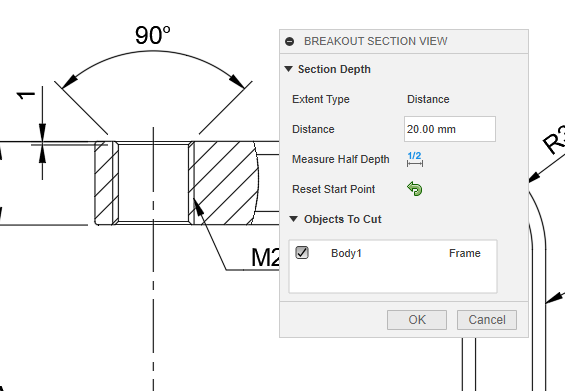Confirm with the OK button
The image size is (565, 391).
pyautogui.click(x=417, y=320)
